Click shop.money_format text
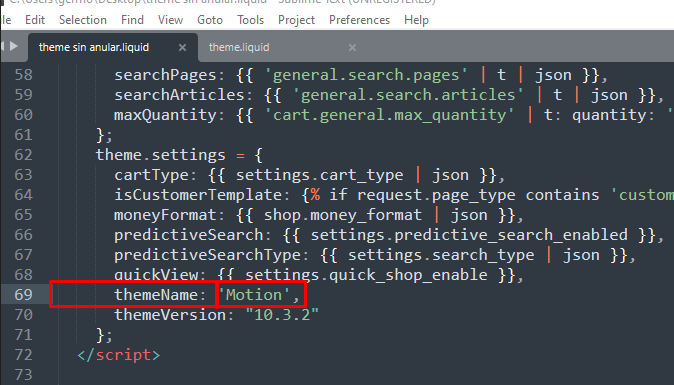Viewport: 674px width, 385px height. point(343,215)
